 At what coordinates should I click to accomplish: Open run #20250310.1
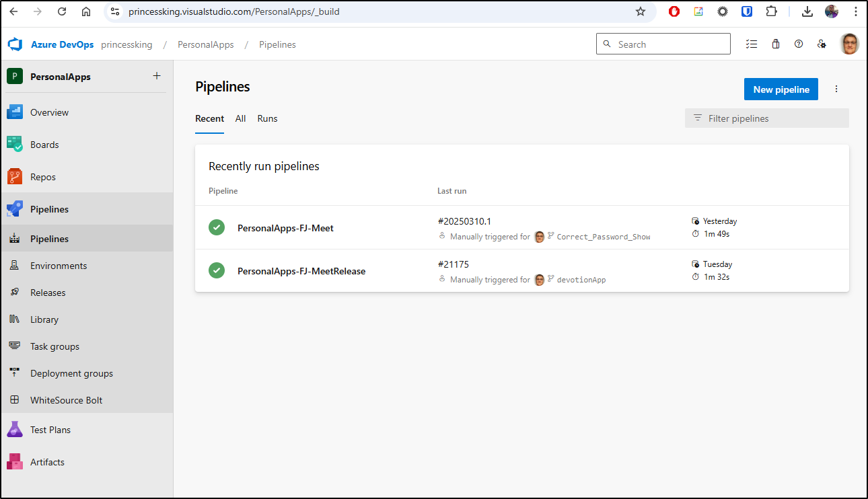tap(464, 221)
